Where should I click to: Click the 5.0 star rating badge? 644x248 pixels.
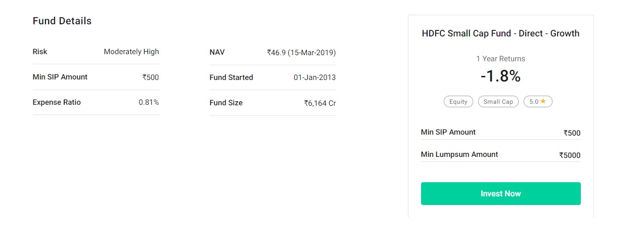[537, 102]
